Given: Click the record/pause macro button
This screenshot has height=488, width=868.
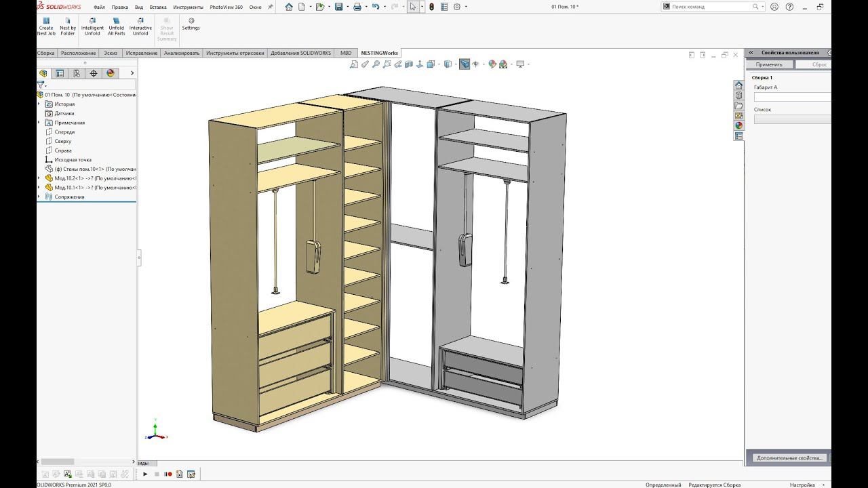Looking at the screenshot, I should [167, 474].
